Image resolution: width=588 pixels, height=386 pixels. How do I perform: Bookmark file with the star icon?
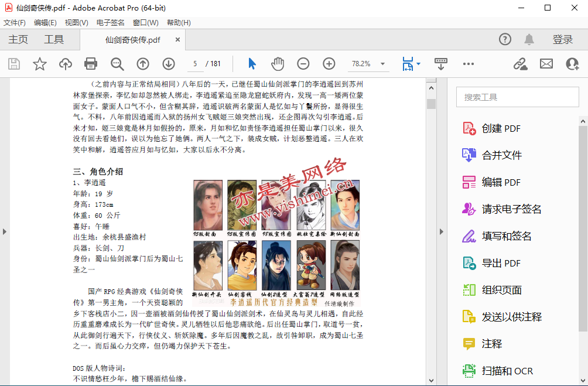pos(39,64)
